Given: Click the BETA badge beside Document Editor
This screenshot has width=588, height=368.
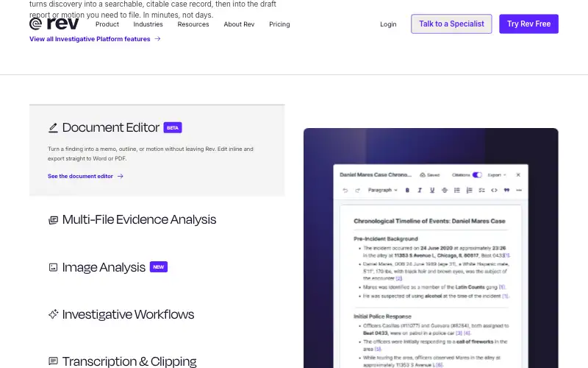Looking at the screenshot, I should point(173,127).
